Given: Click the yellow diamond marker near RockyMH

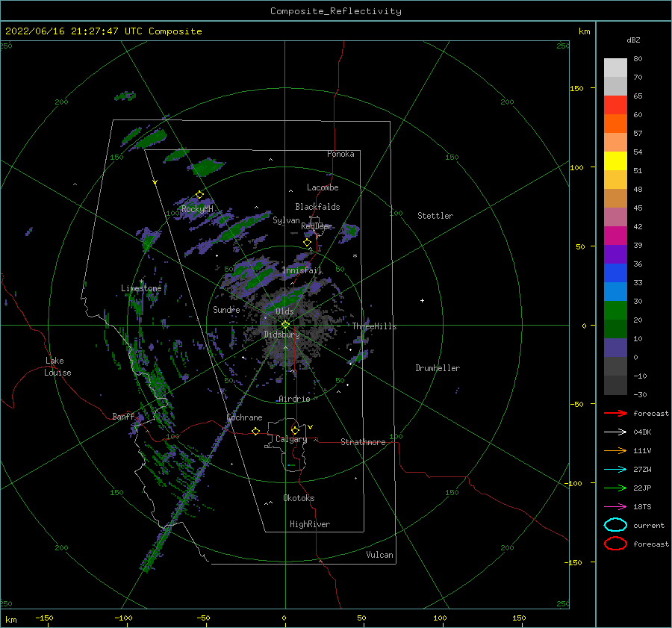Looking at the screenshot, I should pyautogui.click(x=199, y=195).
